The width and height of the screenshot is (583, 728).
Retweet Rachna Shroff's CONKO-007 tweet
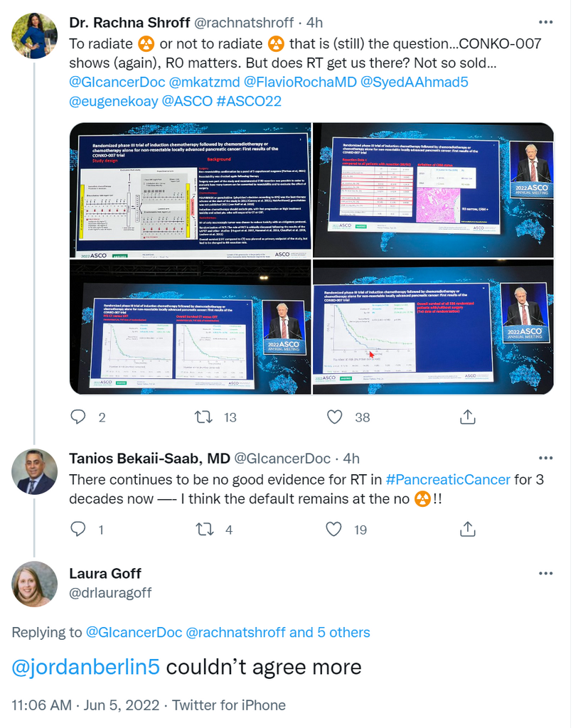(204, 417)
